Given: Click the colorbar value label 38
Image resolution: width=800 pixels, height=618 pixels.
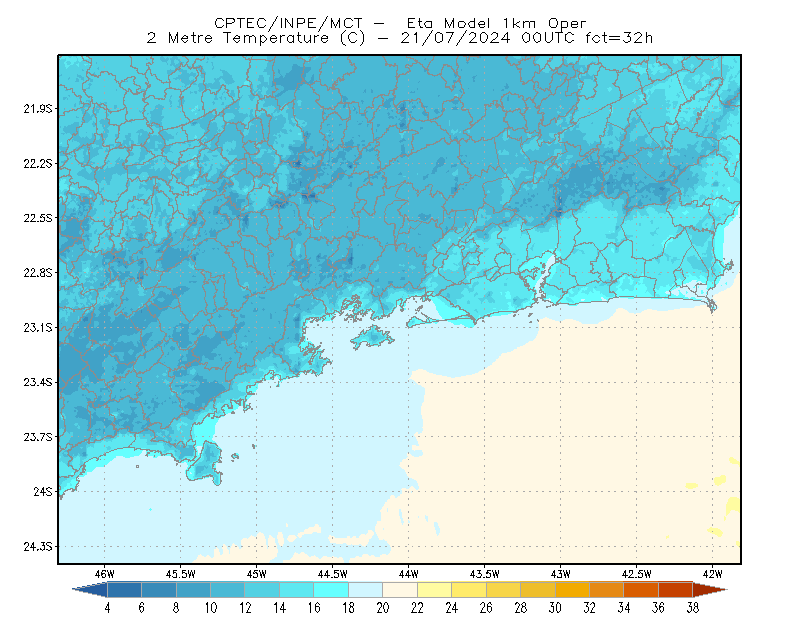Looking at the screenshot, I should click(693, 608).
